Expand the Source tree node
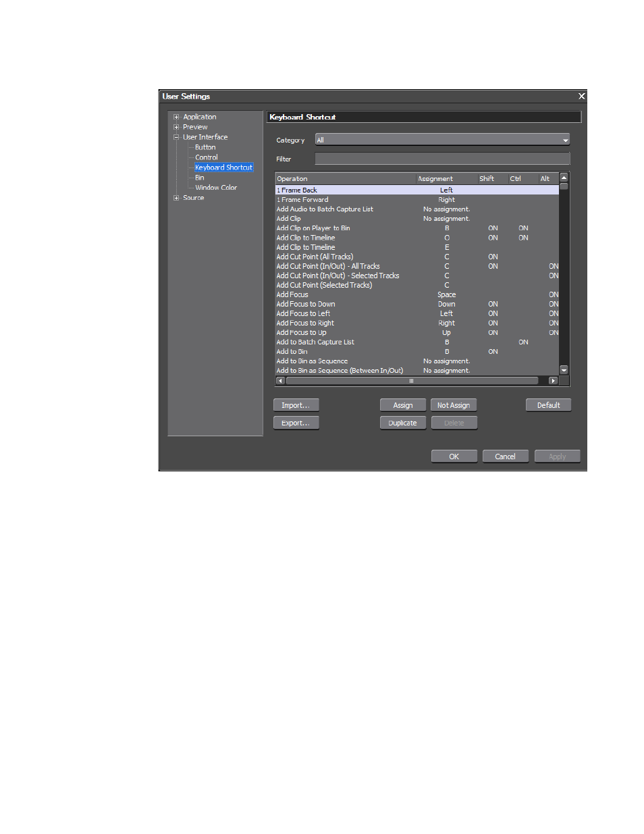The width and height of the screenshot is (644, 834). [x=176, y=198]
